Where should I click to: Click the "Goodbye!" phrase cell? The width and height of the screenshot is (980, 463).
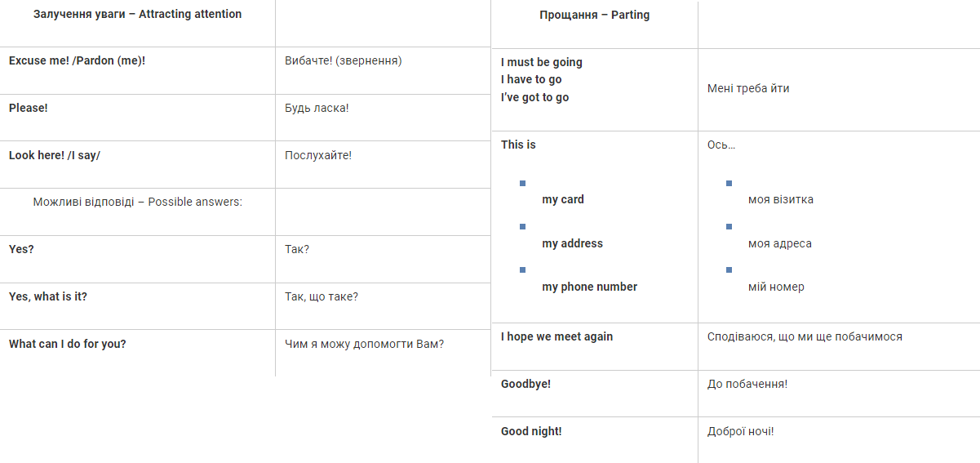pyautogui.click(x=525, y=384)
